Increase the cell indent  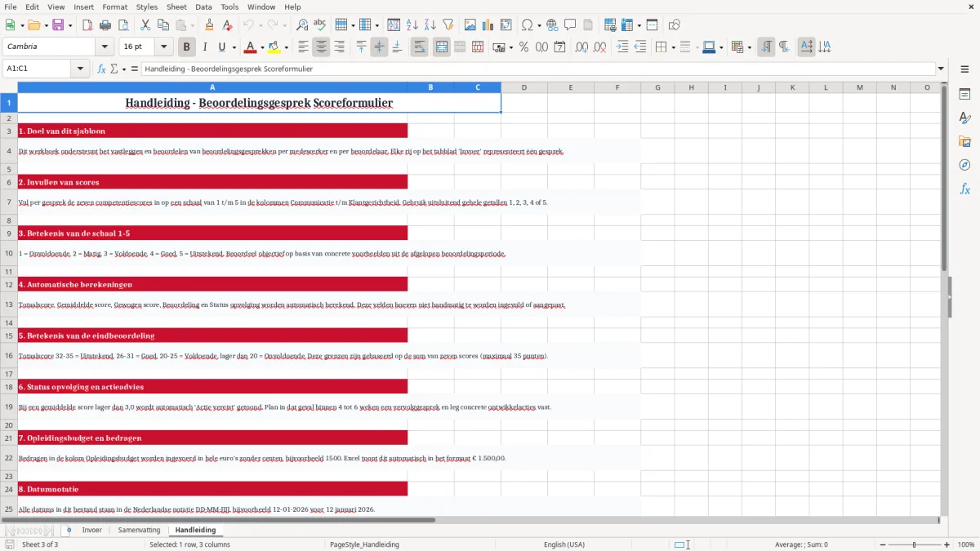pos(622,47)
